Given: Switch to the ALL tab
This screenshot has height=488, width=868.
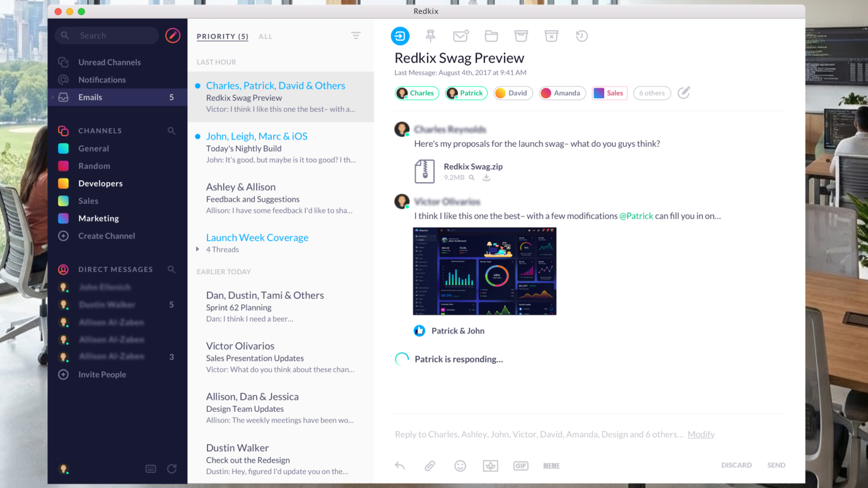Looking at the screenshot, I should click(x=266, y=37).
